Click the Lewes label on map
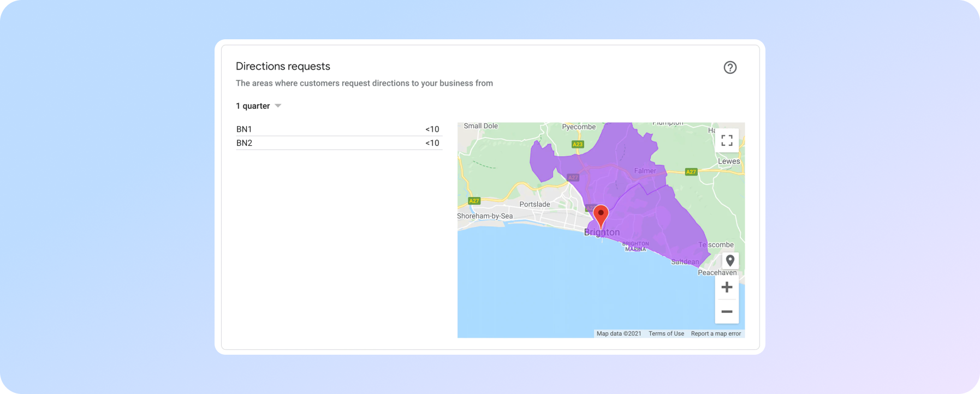The image size is (980, 394). 729,161
